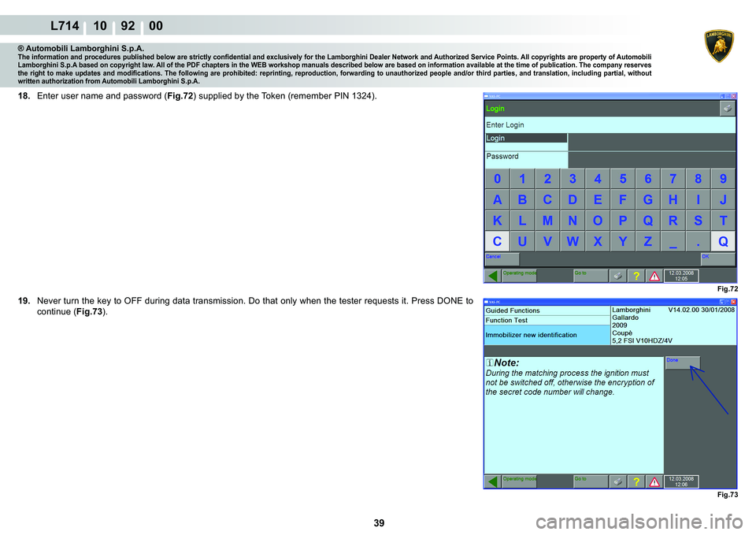Click the OK button under the keyboard
The image size is (756, 535).
[718, 259]
